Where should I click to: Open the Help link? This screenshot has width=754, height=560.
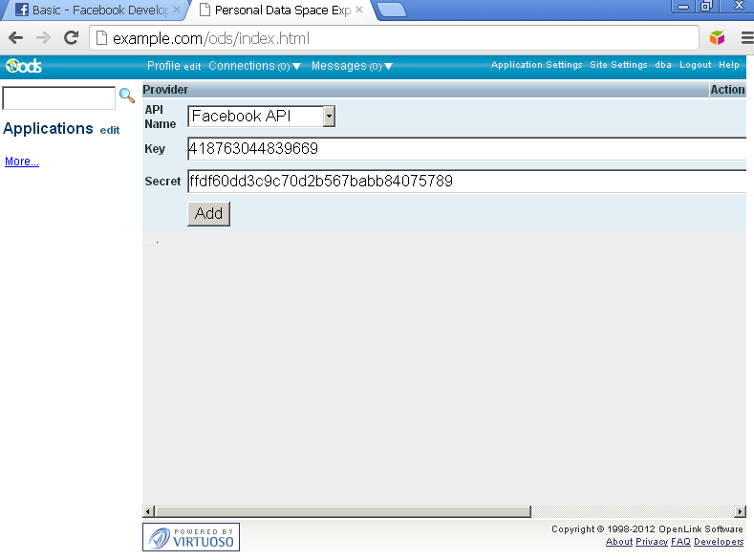click(729, 65)
